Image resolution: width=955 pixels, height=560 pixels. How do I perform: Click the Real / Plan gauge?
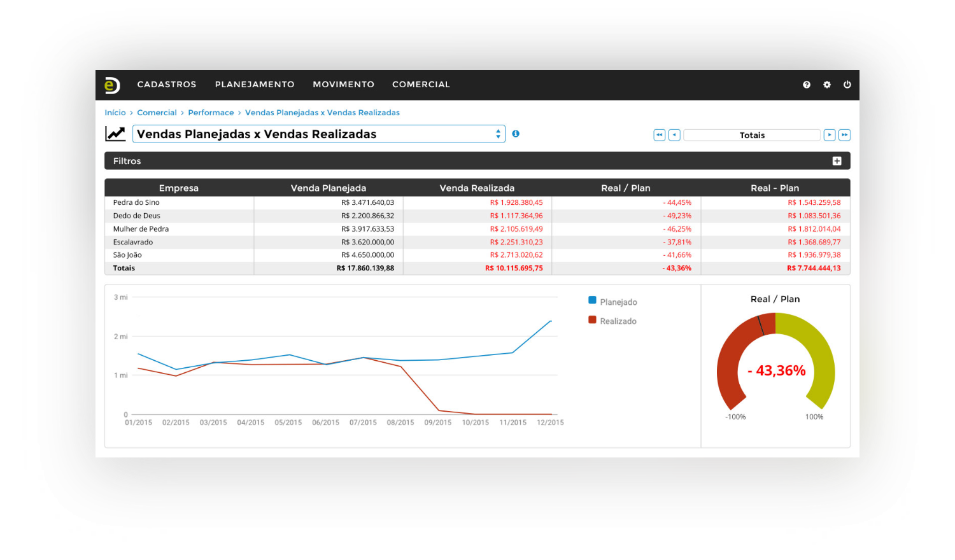pyautogui.click(x=775, y=361)
